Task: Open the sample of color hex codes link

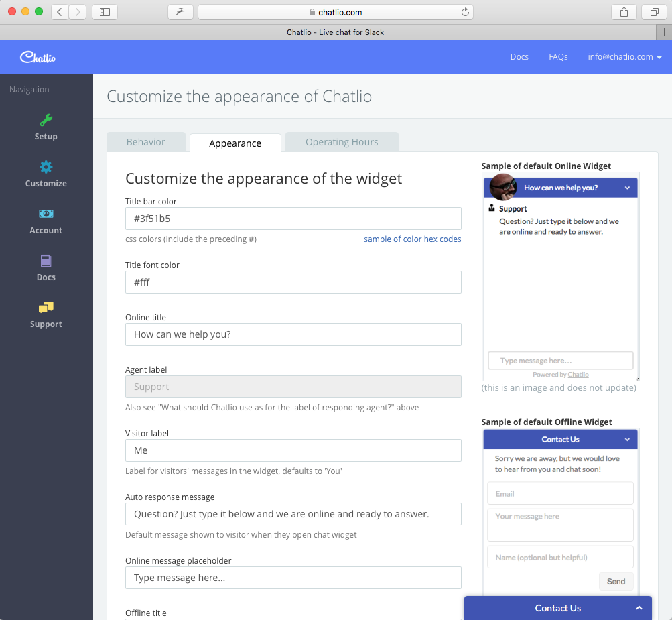Action: click(412, 239)
